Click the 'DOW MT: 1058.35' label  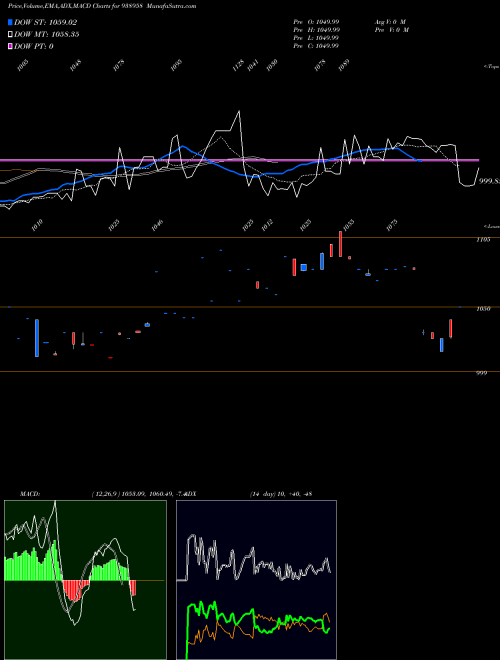pyautogui.click(x=47, y=34)
